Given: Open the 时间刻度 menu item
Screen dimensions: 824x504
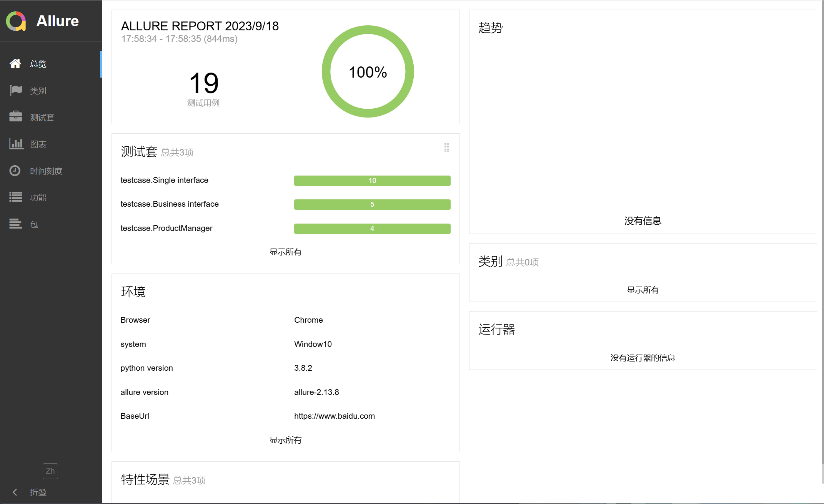Looking at the screenshot, I should click(51, 171).
